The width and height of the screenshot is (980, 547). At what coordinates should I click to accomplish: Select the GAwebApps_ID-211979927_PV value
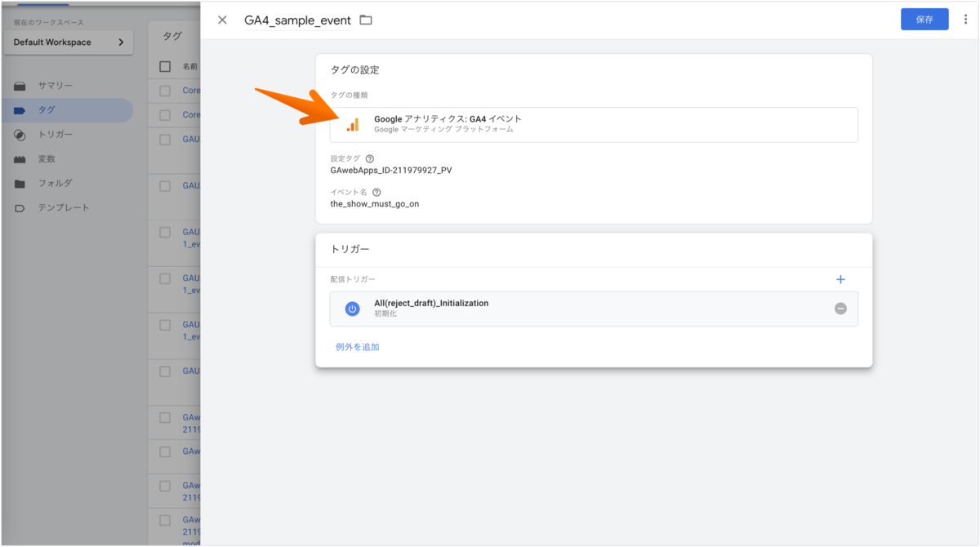click(390, 171)
